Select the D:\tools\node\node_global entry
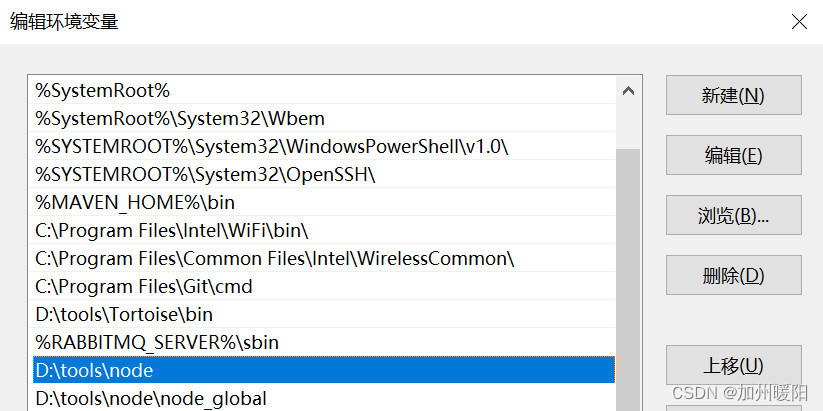 [x=324, y=398]
